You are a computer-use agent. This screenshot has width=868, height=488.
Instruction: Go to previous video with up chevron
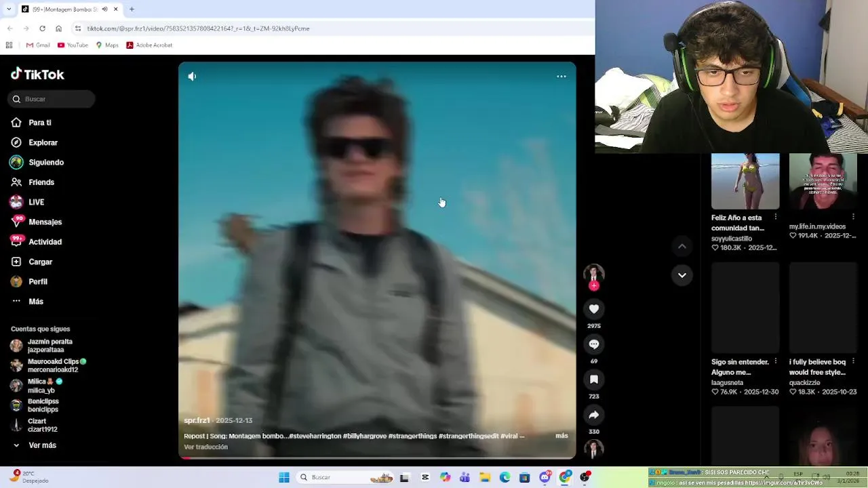682,247
